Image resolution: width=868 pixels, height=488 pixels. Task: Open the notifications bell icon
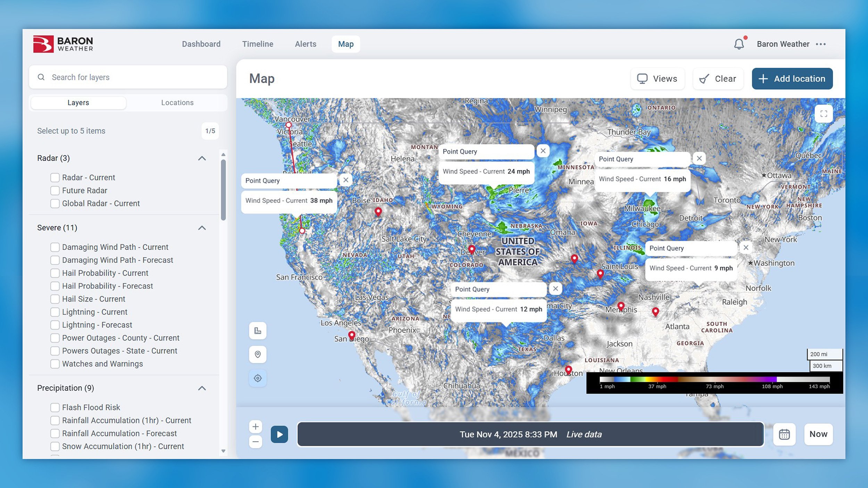tap(739, 44)
